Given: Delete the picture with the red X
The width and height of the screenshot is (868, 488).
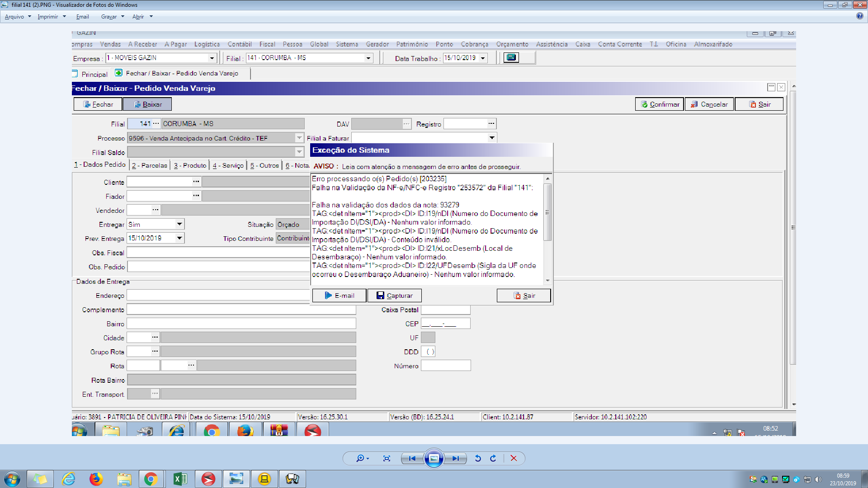Looking at the screenshot, I should [x=514, y=458].
